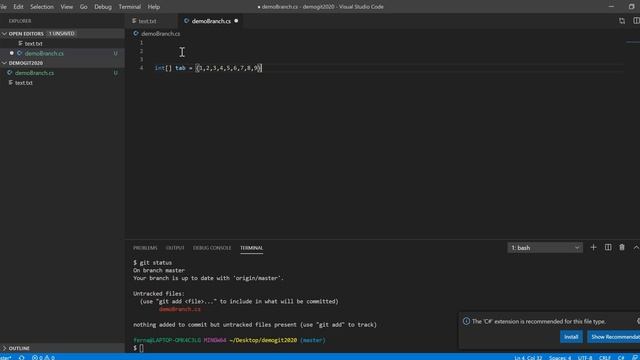
Task: Click the feedback icon in status bar corner
Action: click(635, 357)
